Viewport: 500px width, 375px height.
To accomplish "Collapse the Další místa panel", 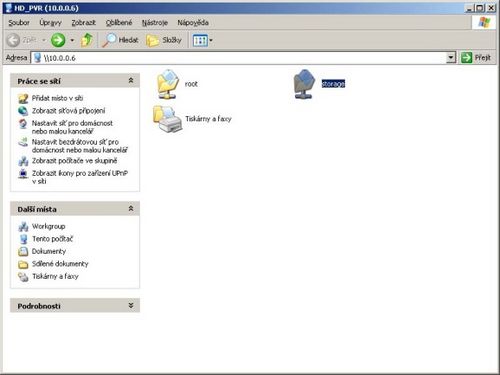I will [131, 209].
